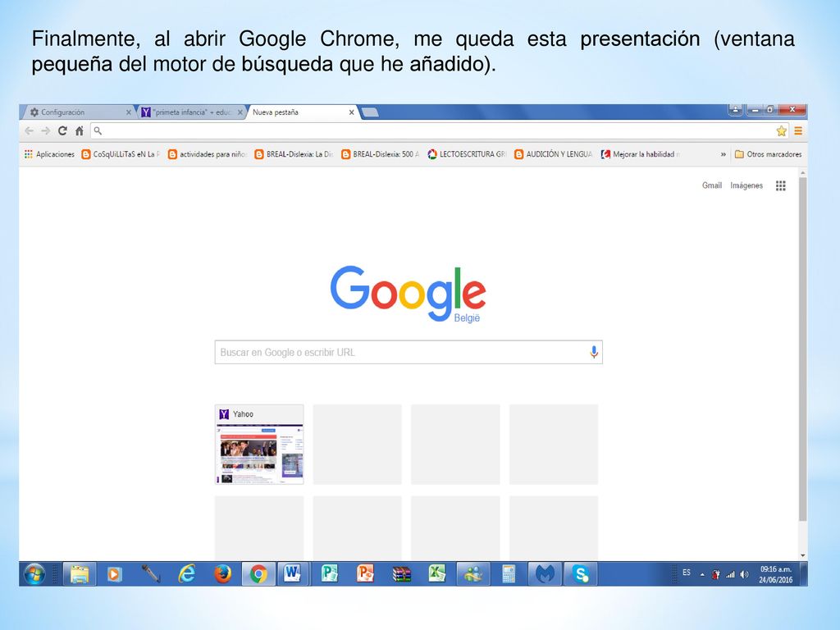Launch WinRAR from the taskbar
This screenshot has height=630, width=840.
(x=401, y=574)
